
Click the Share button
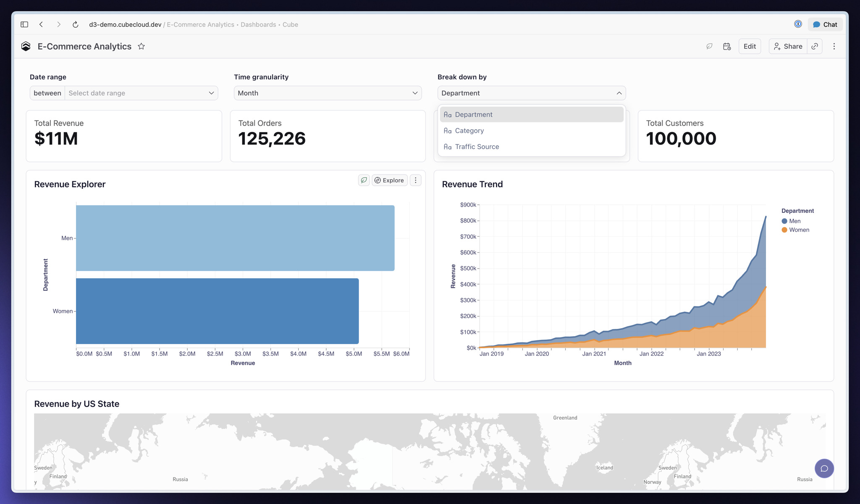click(x=788, y=46)
